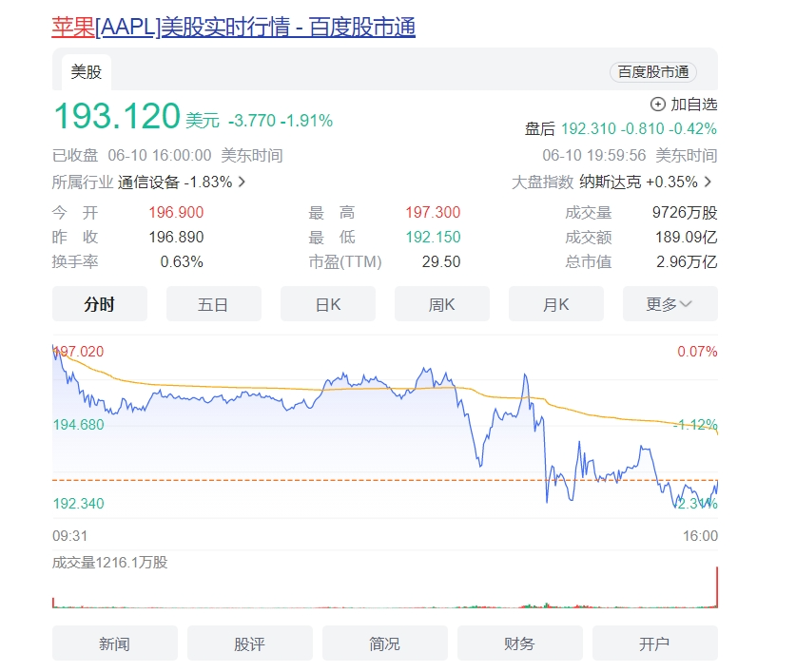Switch to the 周K chart tab
Viewport: 796px width, 672px height.
[442, 304]
